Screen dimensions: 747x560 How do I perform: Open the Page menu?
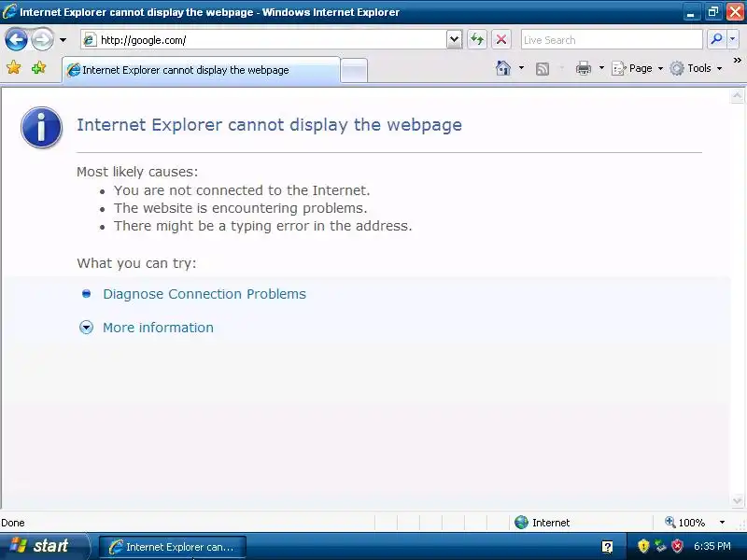click(638, 68)
